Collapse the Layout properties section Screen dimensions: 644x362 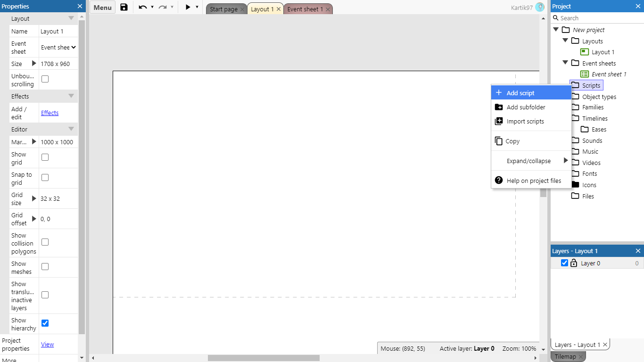[x=71, y=18]
